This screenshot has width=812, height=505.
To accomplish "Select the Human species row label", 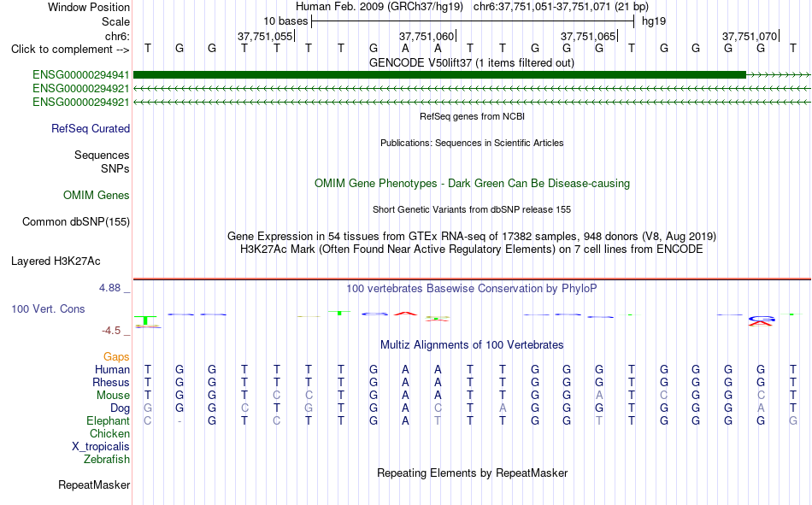I will [112, 369].
